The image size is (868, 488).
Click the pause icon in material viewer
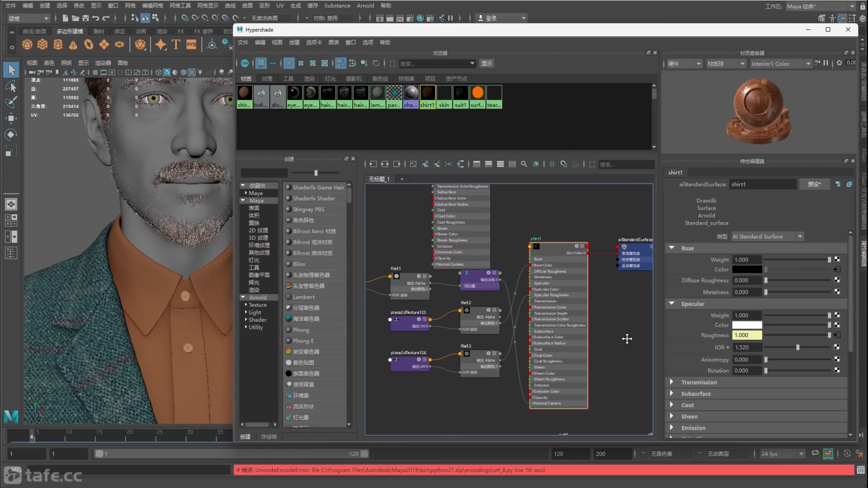826,63
